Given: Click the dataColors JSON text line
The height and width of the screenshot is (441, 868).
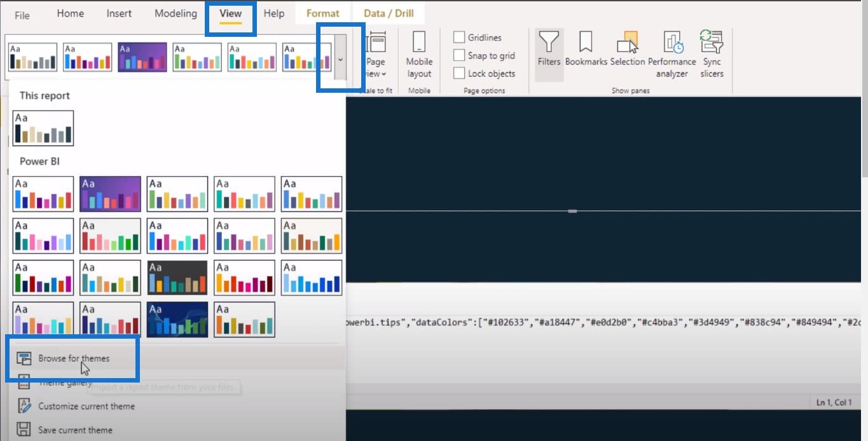Looking at the screenshot, I should (x=604, y=323).
